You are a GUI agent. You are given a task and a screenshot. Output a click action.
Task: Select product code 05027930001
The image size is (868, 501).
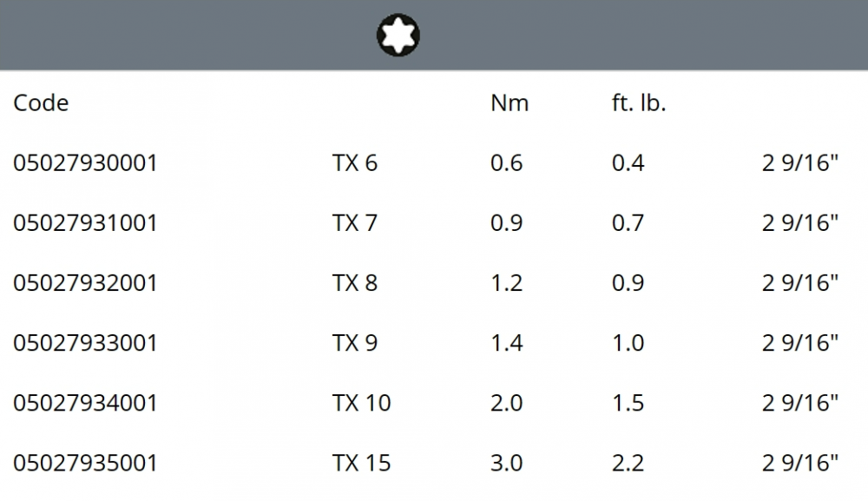click(85, 163)
